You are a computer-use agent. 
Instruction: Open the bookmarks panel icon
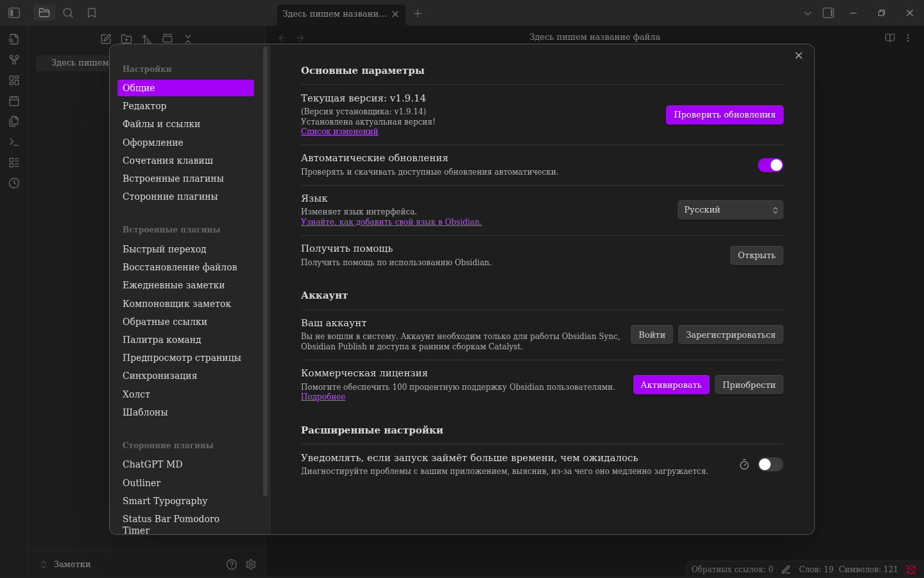(x=92, y=13)
